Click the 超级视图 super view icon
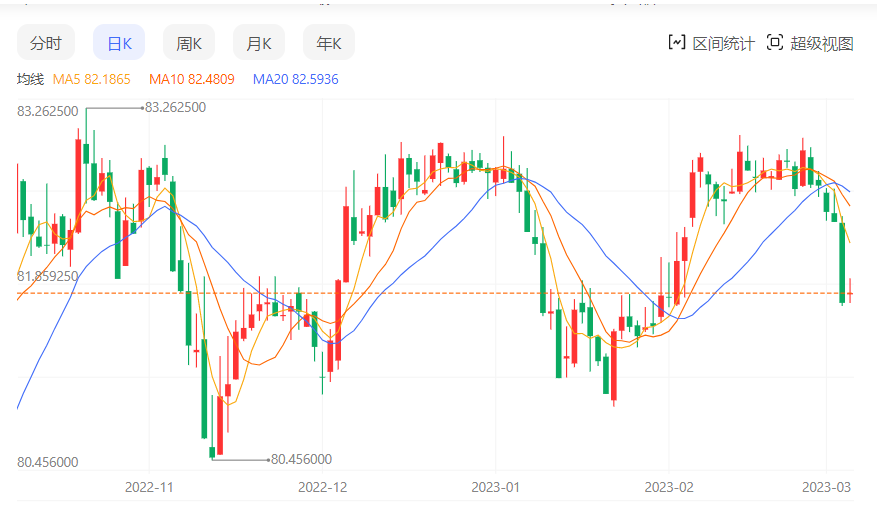 (774, 42)
